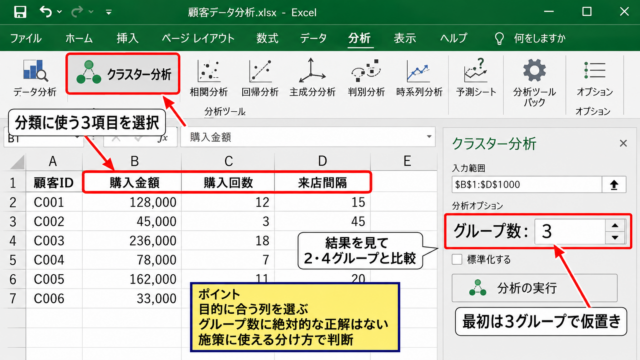Image resolution: width=640 pixels, height=360 pixels.
Task: Expand the formula bar dropdown arrow
Action: 429,137
